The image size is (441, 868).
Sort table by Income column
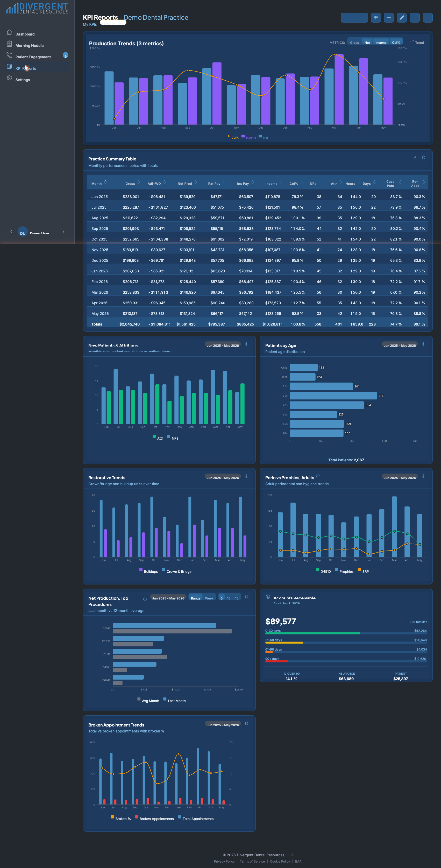coord(274,183)
